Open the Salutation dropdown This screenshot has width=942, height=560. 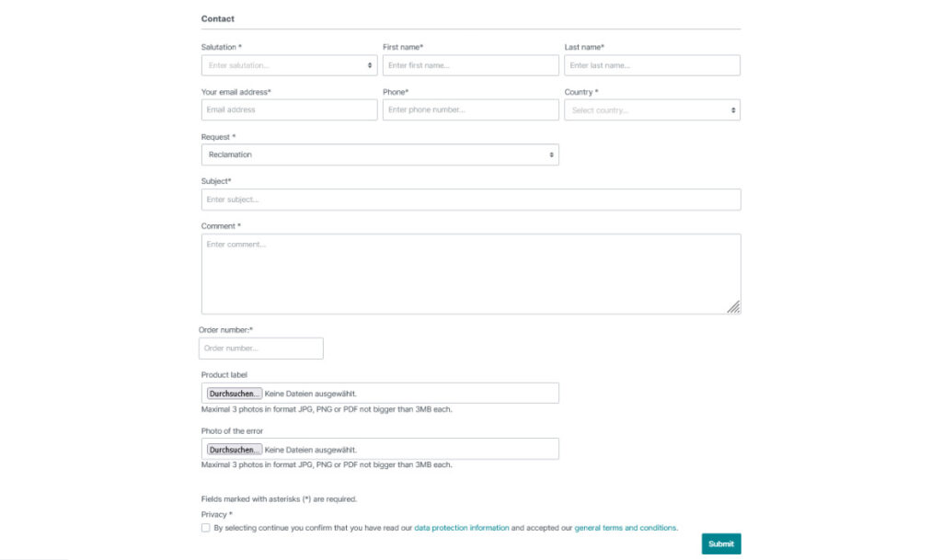(289, 65)
